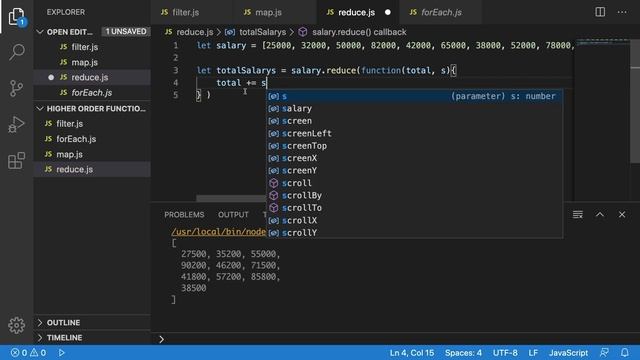The height and width of the screenshot is (360, 640).
Task: Expand the Outline section
Action: [x=92, y=322]
